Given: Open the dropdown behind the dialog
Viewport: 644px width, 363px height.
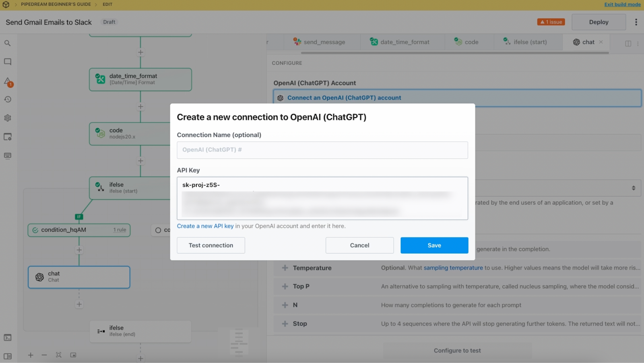Looking at the screenshot, I should [x=558, y=188].
